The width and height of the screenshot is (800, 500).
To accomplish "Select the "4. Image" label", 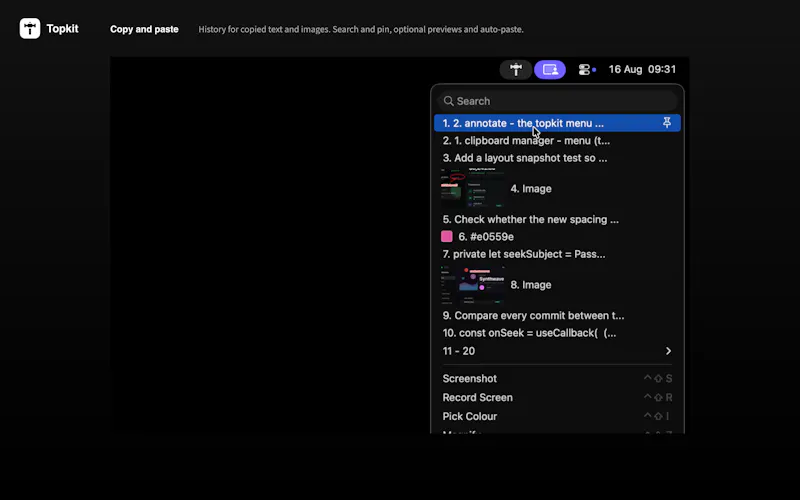I will click(531, 188).
